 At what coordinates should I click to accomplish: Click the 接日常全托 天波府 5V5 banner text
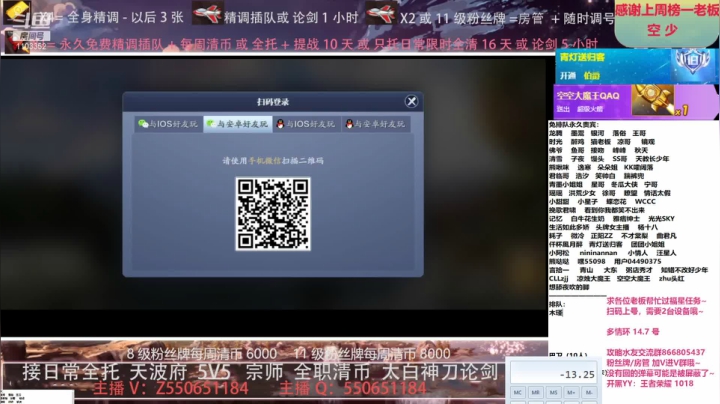(x=125, y=372)
